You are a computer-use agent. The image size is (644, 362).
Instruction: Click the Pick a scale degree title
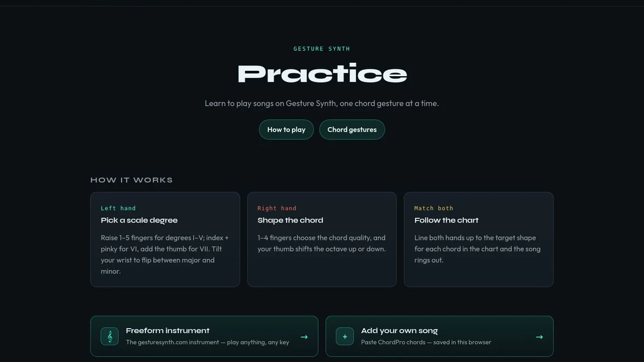139,220
